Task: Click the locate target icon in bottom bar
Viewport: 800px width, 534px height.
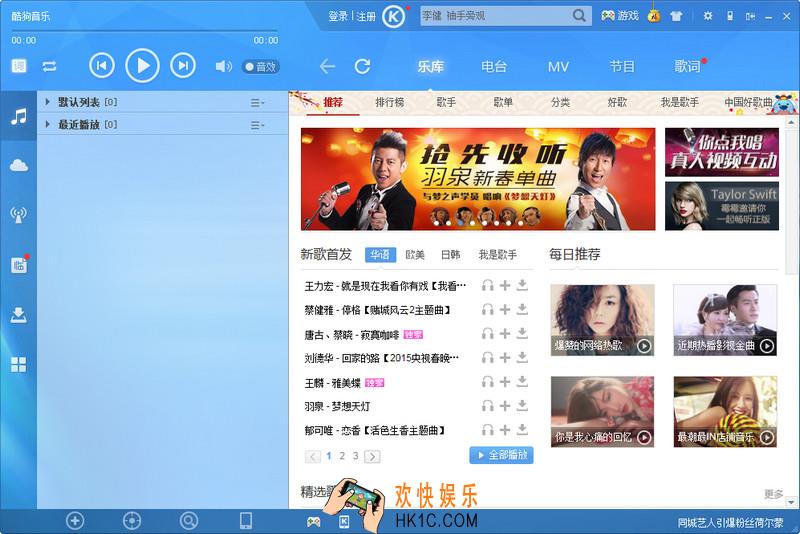Action: coord(132,521)
